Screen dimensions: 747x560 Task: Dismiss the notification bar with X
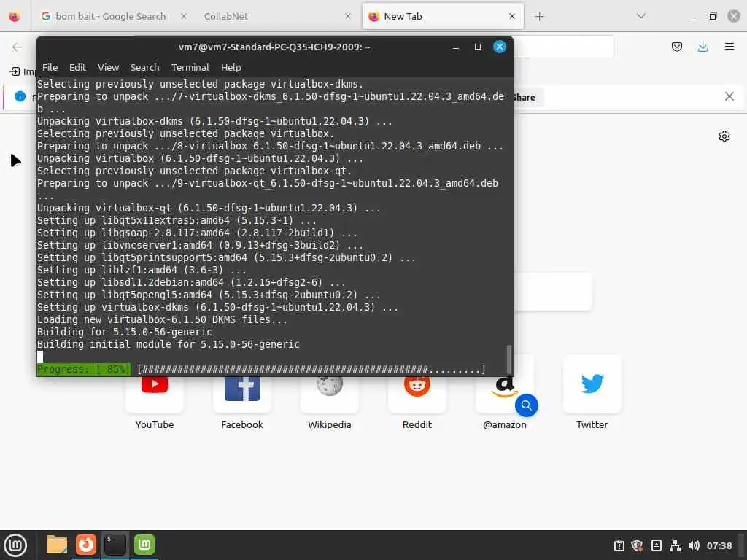(729, 97)
